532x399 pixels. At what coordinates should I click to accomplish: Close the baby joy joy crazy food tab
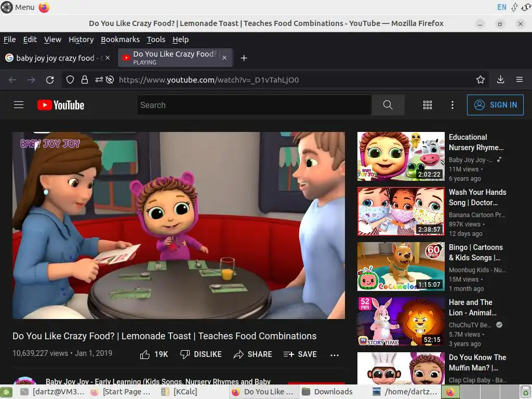108,58
